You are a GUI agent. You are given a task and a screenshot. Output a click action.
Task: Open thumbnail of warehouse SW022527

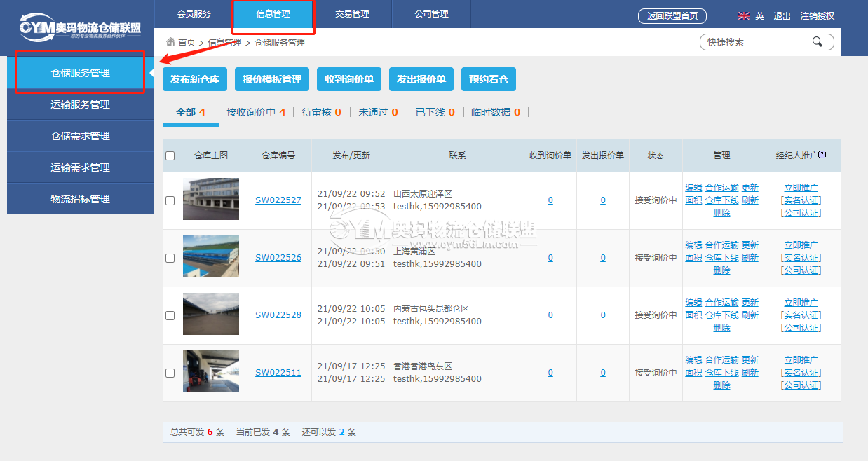pyautogui.click(x=210, y=200)
